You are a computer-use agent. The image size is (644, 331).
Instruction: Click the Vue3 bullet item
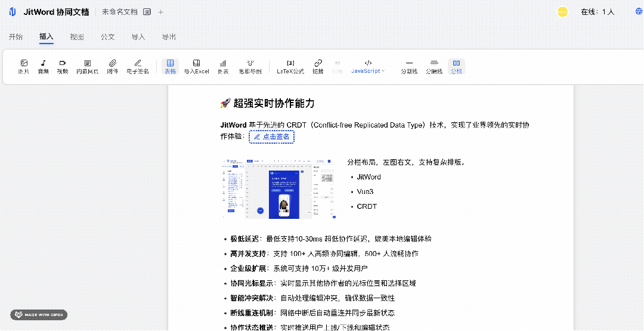[x=365, y=192]
